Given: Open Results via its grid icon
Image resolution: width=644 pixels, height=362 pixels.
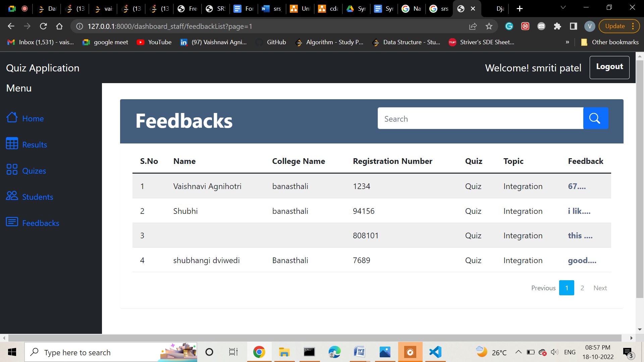Looking at the screenshot, I should click(x=12, y=144).
